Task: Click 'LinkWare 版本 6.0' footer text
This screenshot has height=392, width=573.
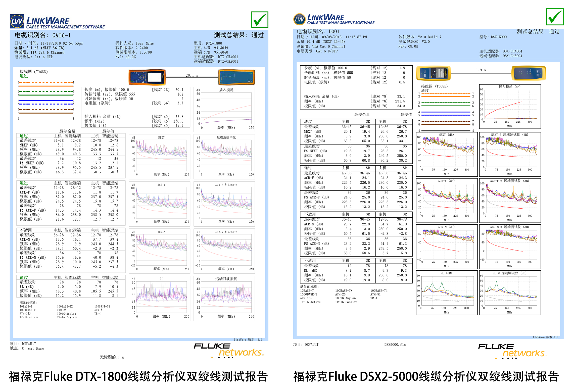Action: (x=248, y=339)
